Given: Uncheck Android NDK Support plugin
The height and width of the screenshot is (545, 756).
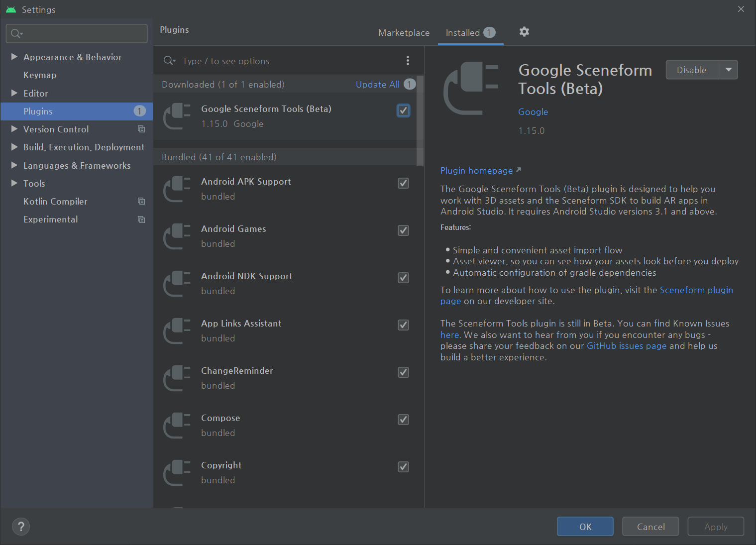Looking at the screenshot, I should click(x=404, y=278).
